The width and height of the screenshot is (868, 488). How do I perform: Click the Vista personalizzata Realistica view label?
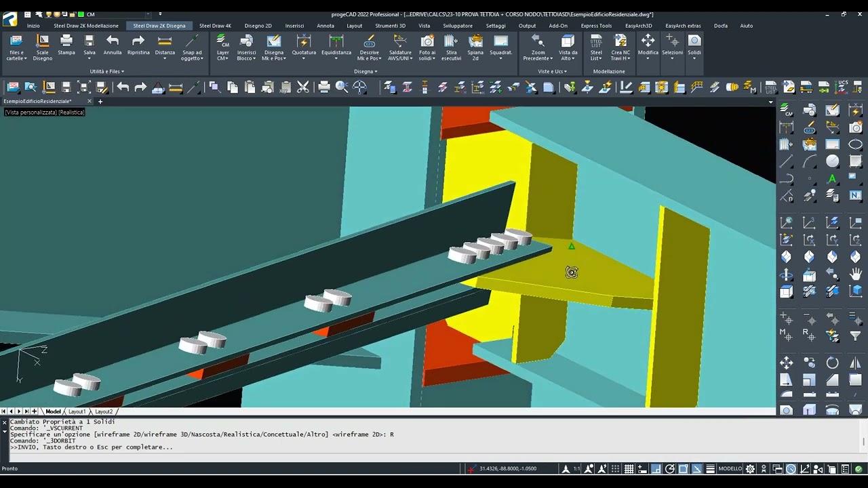tap(45, 113)
